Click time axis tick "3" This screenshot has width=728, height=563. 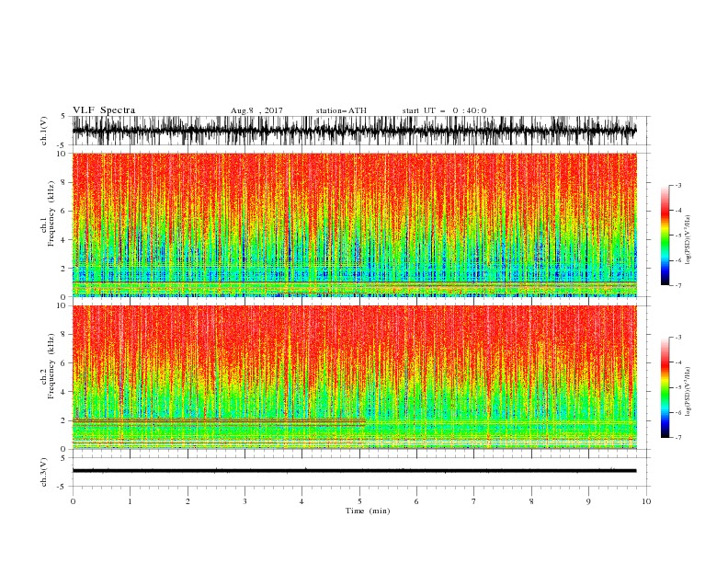coord(245,501)
